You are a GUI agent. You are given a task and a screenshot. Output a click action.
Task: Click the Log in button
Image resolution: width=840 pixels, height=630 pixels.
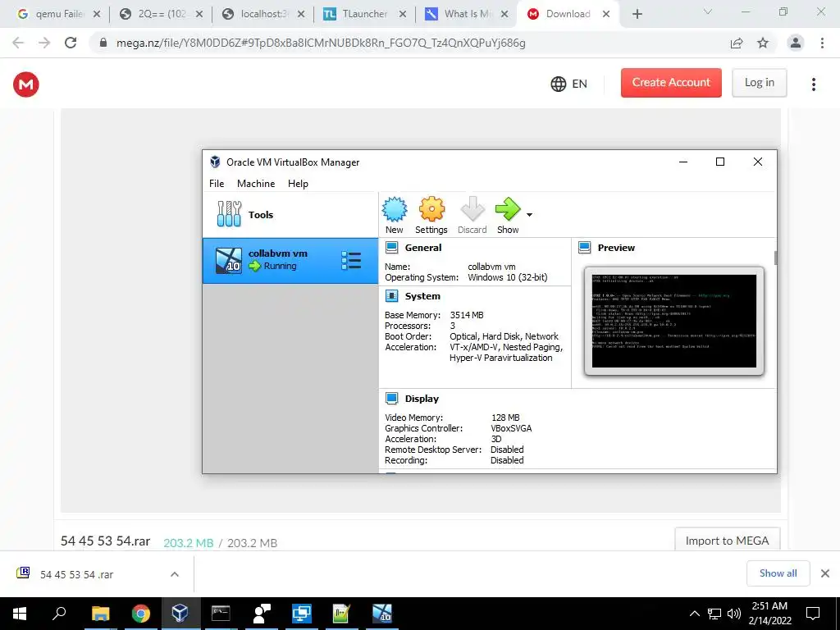coord(759,83)
